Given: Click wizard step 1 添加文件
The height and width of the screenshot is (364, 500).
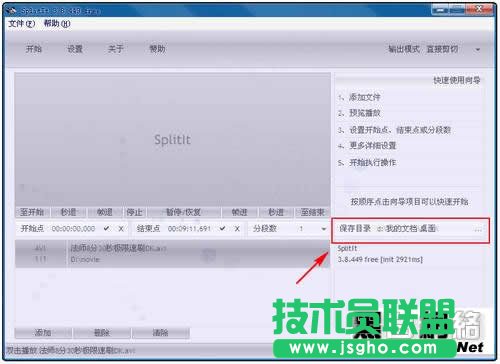Looking at the screenshot, I should tap(359, 97).
